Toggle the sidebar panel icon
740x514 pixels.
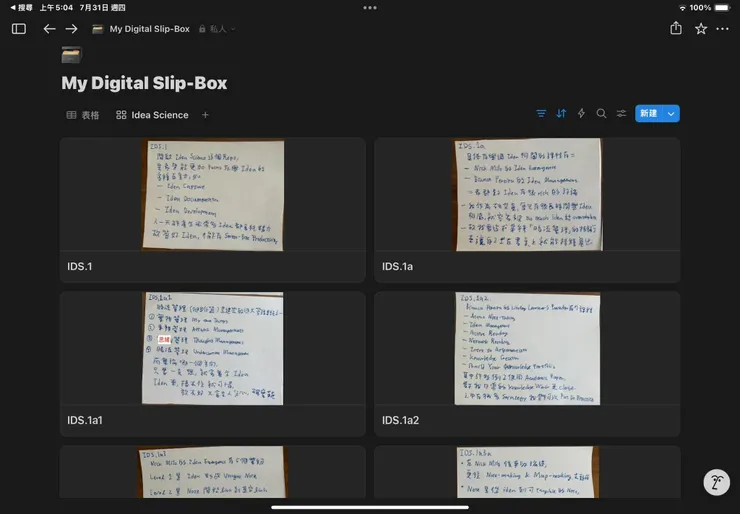coord(19,29)
